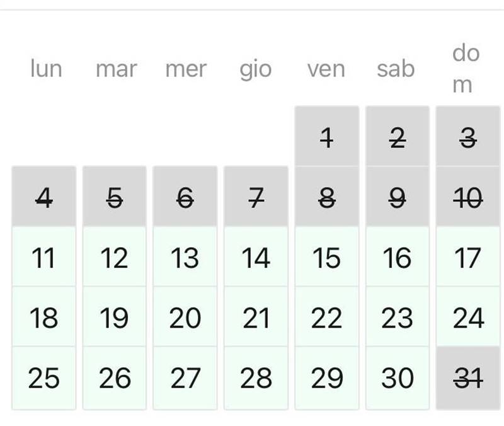
Task: Select Monday 25 in the last row
Action: (43, 377)
